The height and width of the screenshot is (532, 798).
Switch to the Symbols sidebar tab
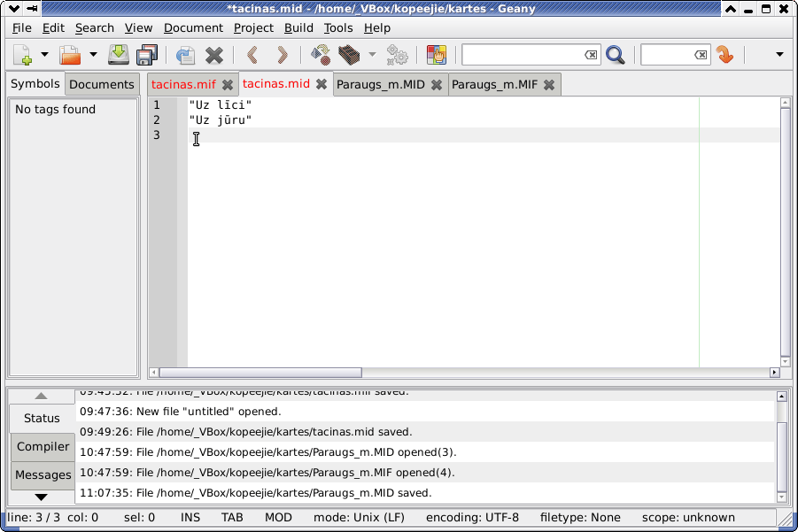click(x=35, y=83)
